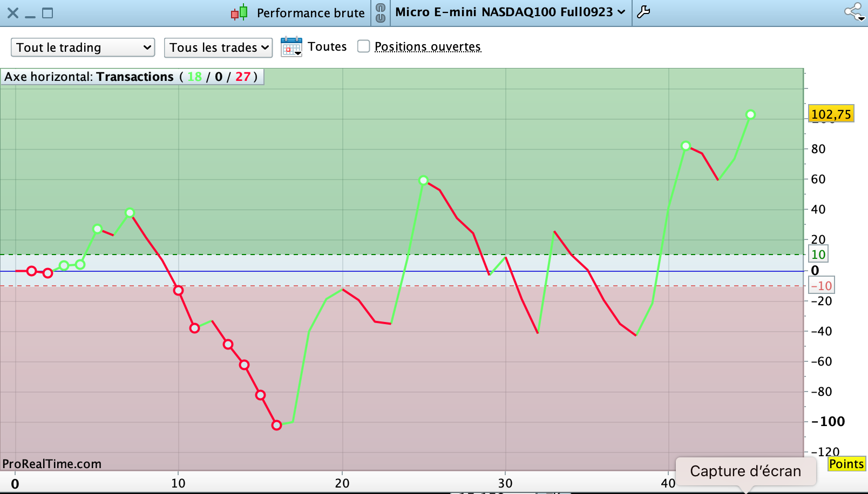Click the green 10 threshold label

pyautogui.click(x=818, y=255)
